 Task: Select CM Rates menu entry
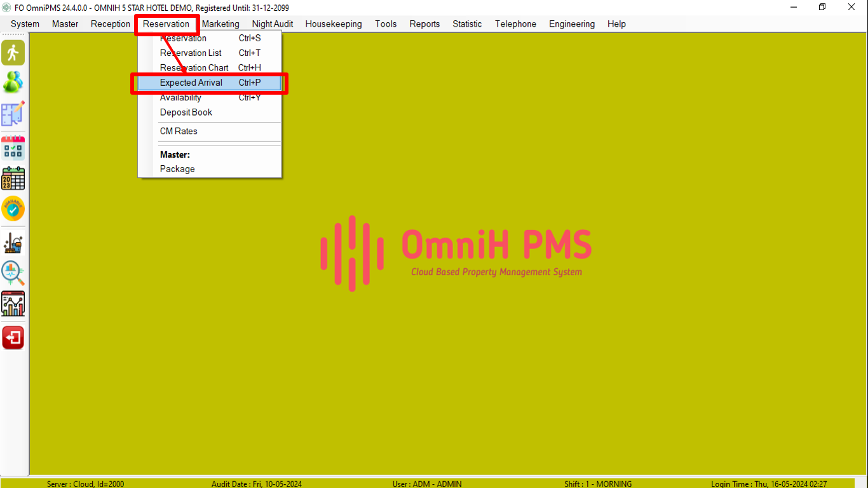[210, 131]
